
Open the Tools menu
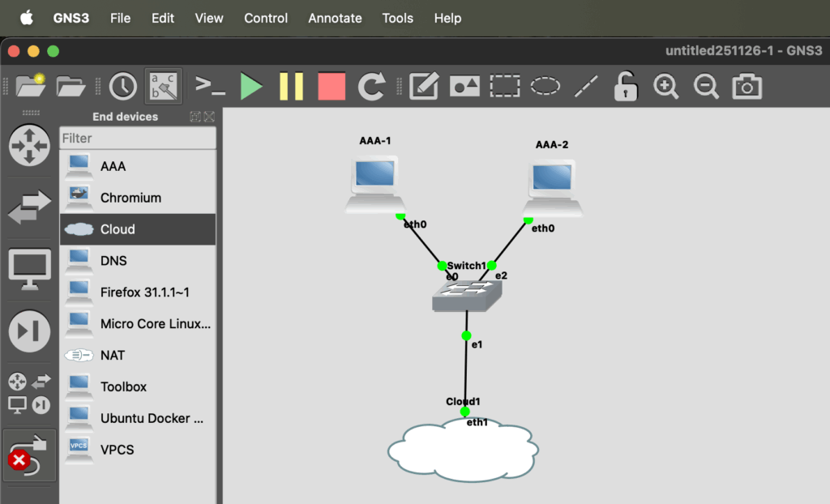coord(397,18)
